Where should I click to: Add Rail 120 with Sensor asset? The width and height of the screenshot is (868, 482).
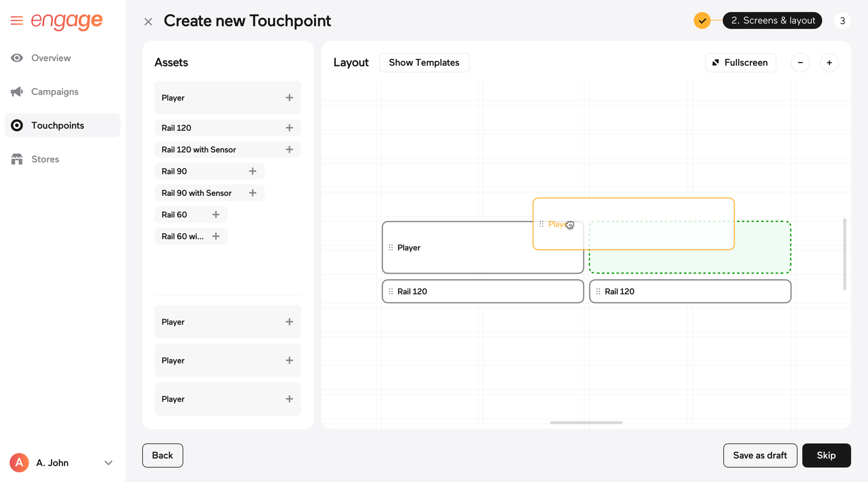289,149
